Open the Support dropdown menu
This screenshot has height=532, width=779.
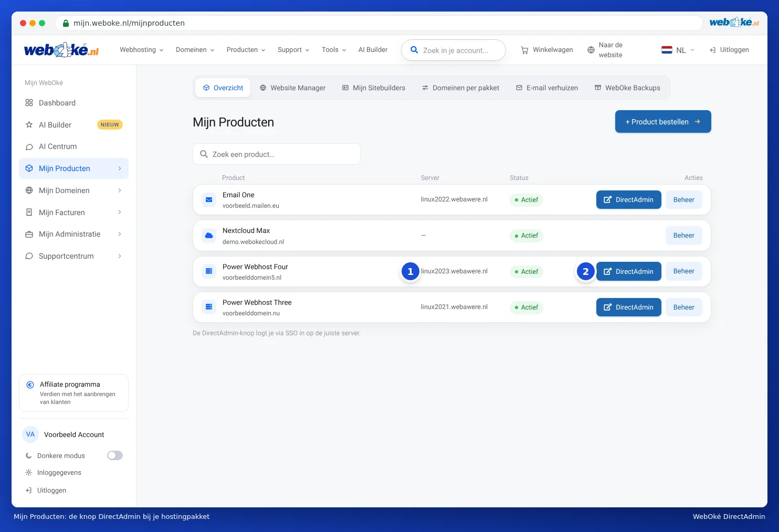pyautogui.click(x=293, y=50)
